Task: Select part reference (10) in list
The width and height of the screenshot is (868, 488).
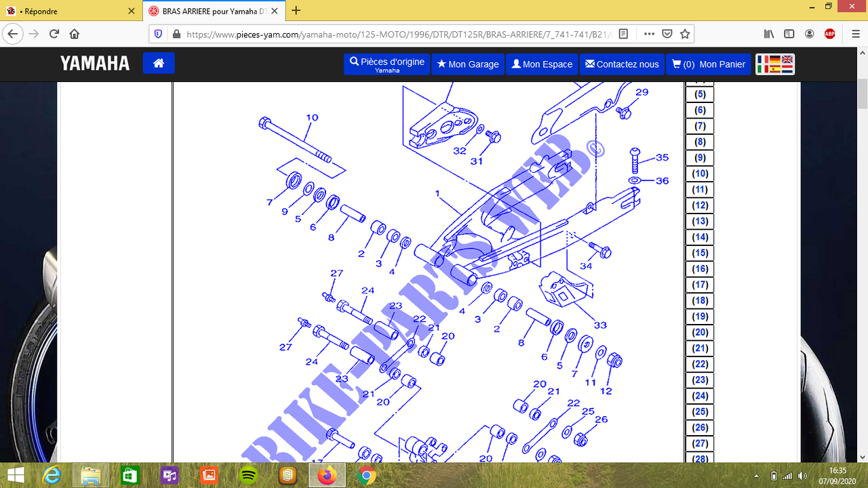Action: [x=700, y=174]
